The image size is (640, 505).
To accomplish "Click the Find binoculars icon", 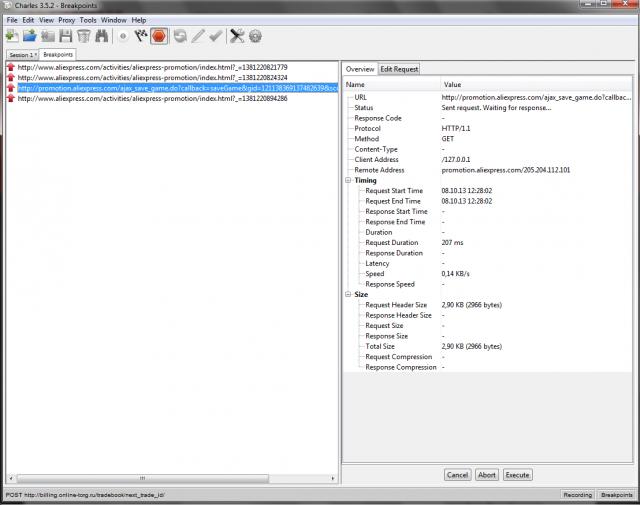I will pos(102,36).
